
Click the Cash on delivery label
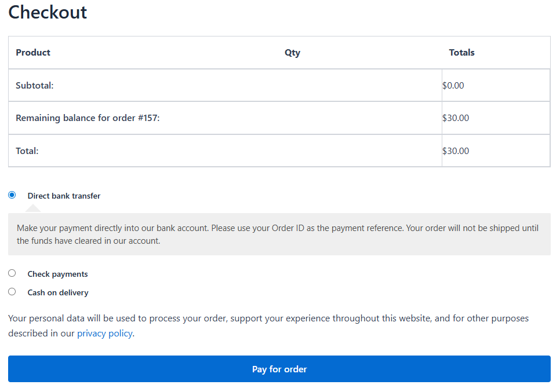pyautogui.click(x=57, y=292)
